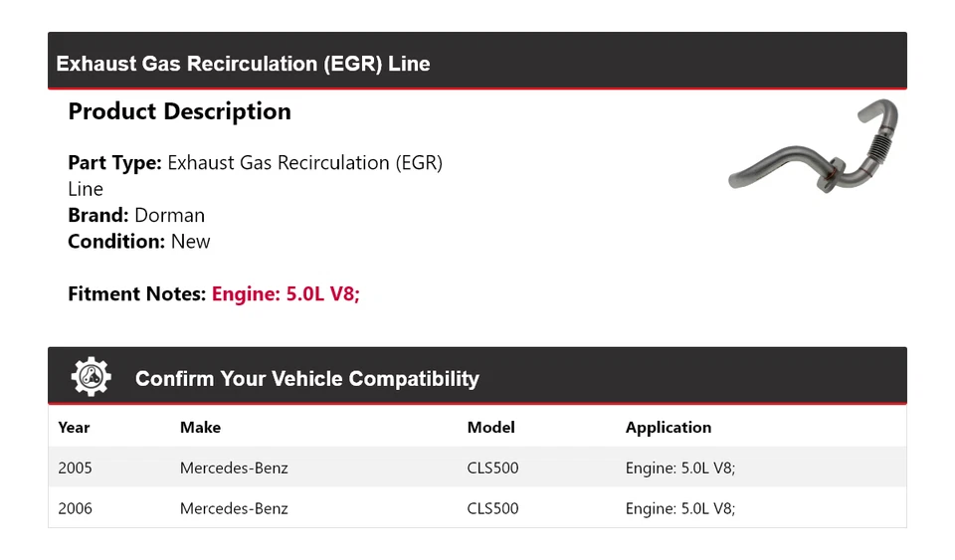Click the Confirm Your Vehicle Compatibility header

coord(306,379)
